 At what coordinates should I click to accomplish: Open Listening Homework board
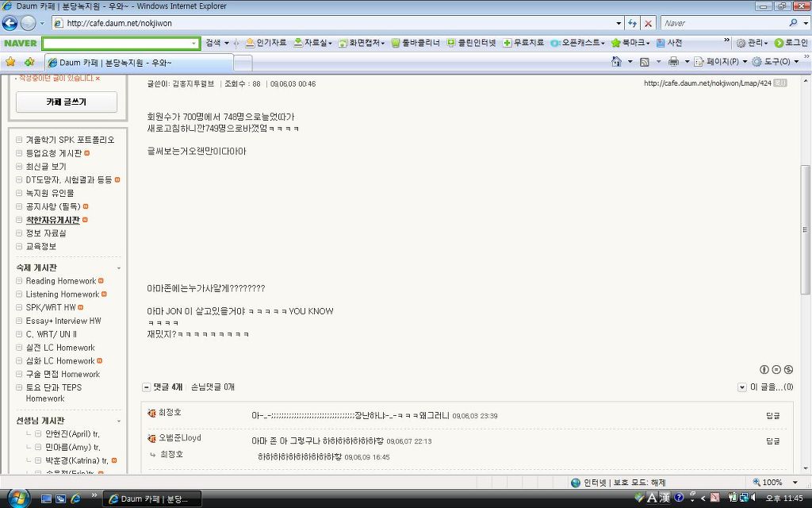pos(62,294)
